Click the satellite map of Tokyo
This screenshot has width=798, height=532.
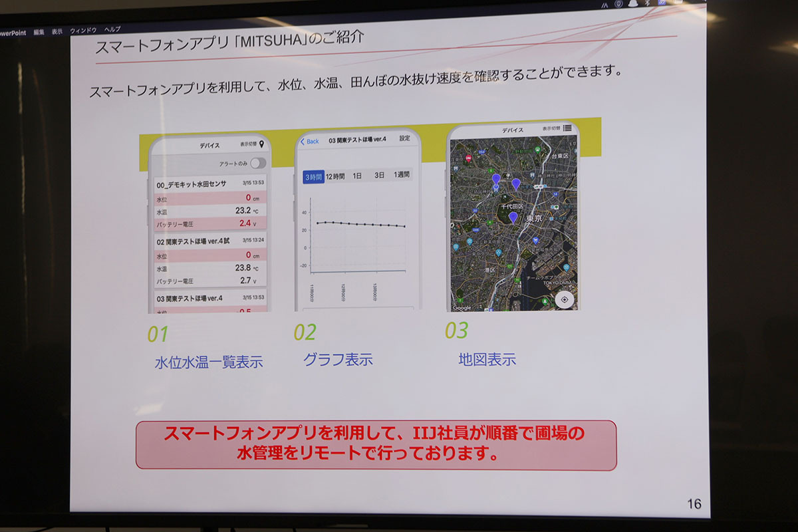pos(513,224)
